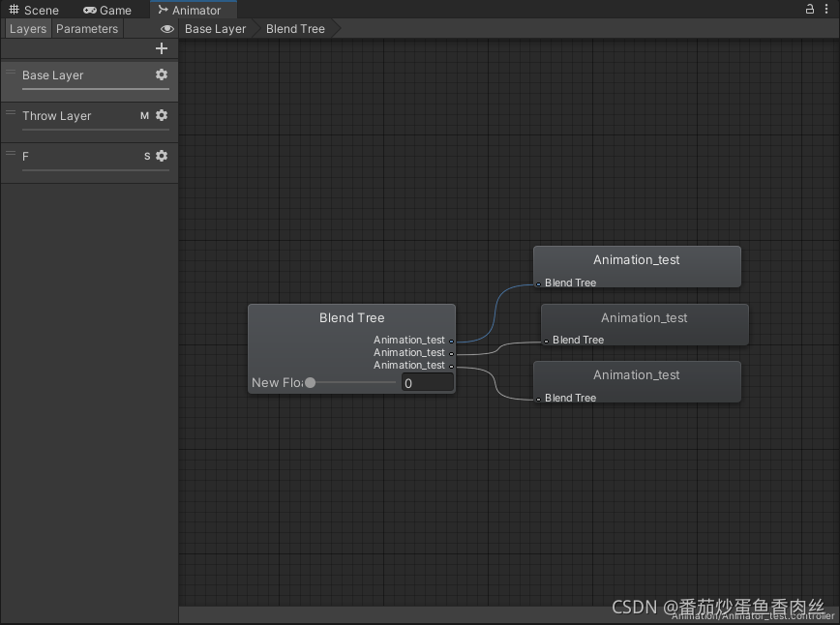
Task: Switch to the Scene tab
Action: pyautogui.click(x=34, y=11)
